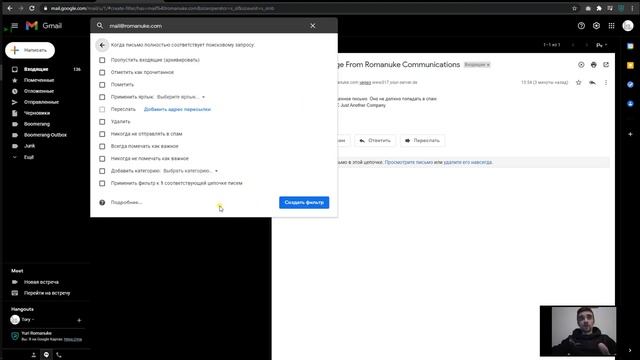The width and height of the screenshot is (640, 360).
Task: Click the Написать compose button
Action: coord(30,50)
